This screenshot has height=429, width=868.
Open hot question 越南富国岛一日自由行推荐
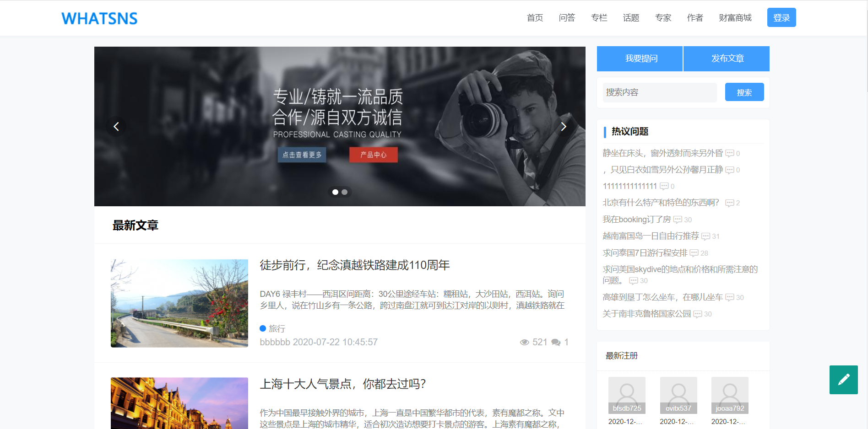(x=651, y=236)
